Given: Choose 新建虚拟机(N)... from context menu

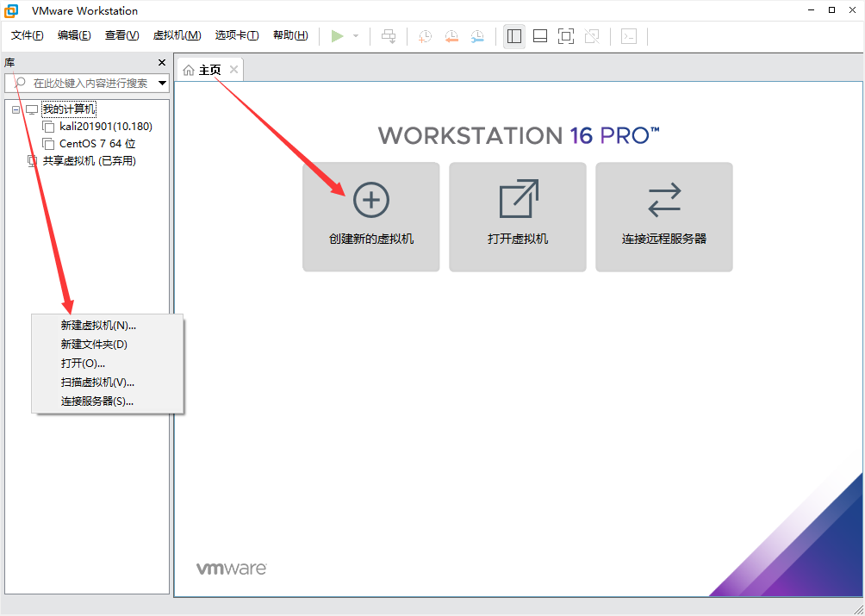Looking at the screenshot, I should click(x=108, y=326).
